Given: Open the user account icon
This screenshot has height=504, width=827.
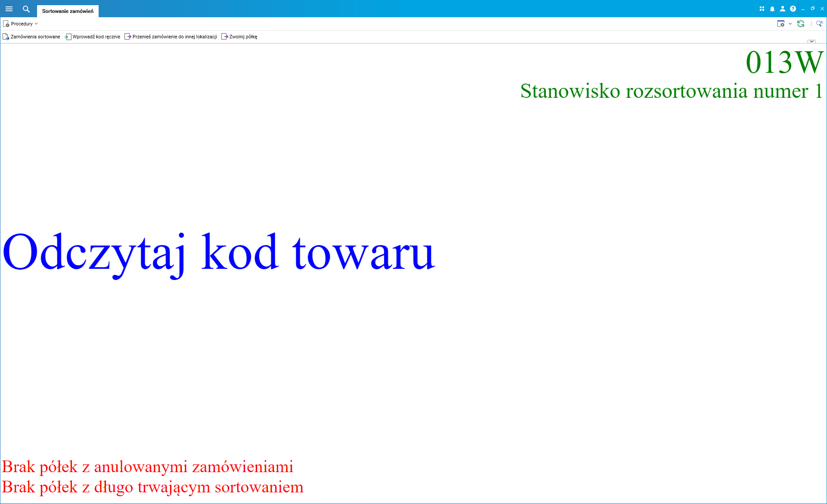Looking at the screenshot, I should tap(783, 9).
